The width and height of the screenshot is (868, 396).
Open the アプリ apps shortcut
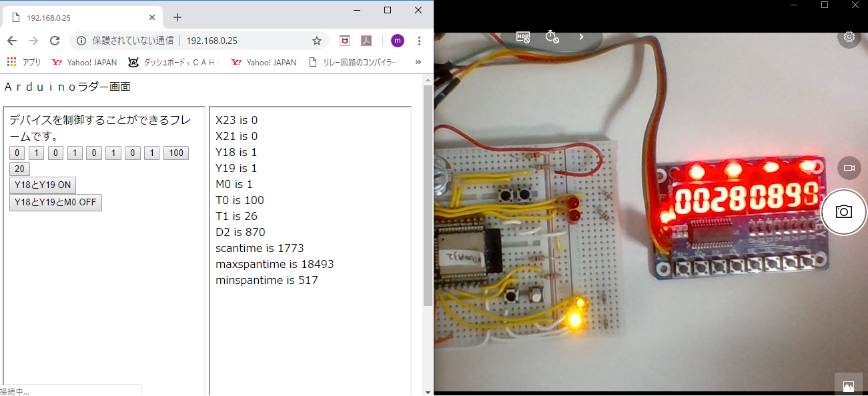point(24,62)
